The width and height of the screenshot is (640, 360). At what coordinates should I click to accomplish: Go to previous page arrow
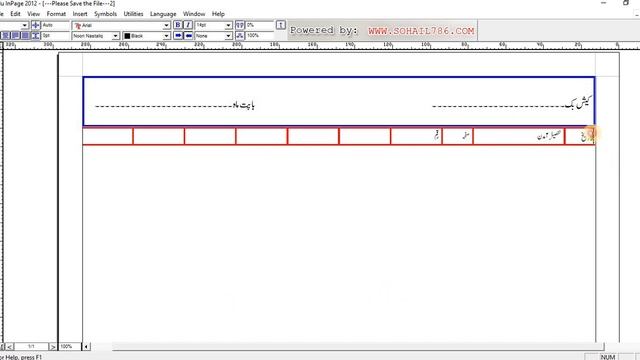(x=9, y=347)
